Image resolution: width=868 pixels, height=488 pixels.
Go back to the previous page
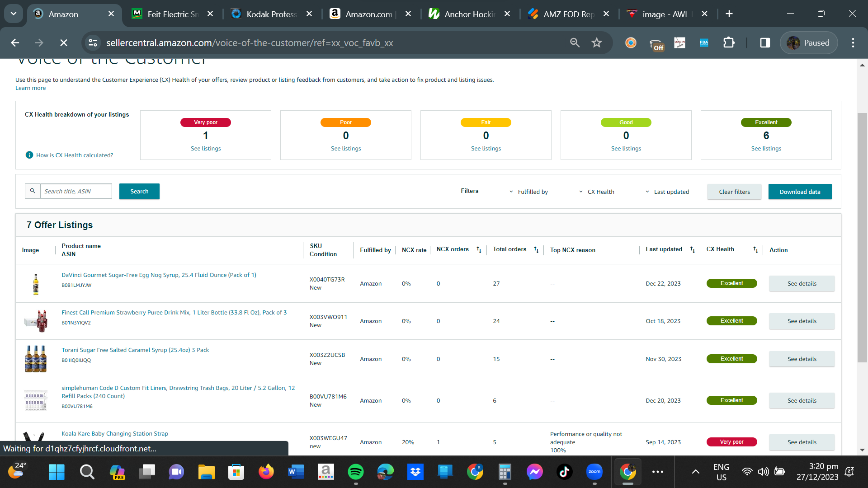(x=15, y=43)
